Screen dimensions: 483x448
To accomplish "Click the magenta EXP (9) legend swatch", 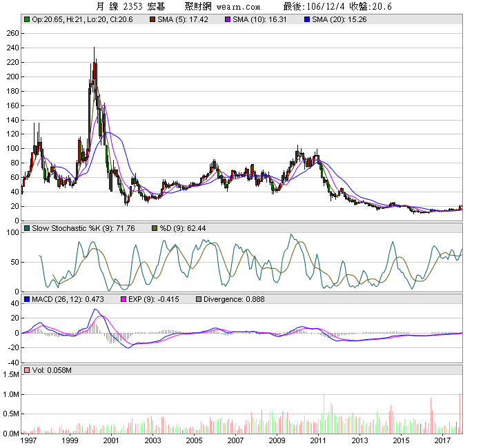I will coord(124,299).
